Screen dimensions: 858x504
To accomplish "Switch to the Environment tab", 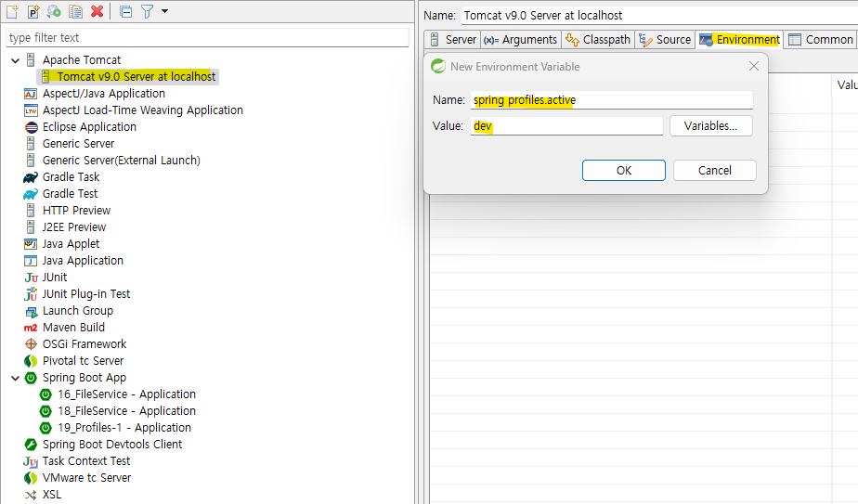I will coord(739,39).
